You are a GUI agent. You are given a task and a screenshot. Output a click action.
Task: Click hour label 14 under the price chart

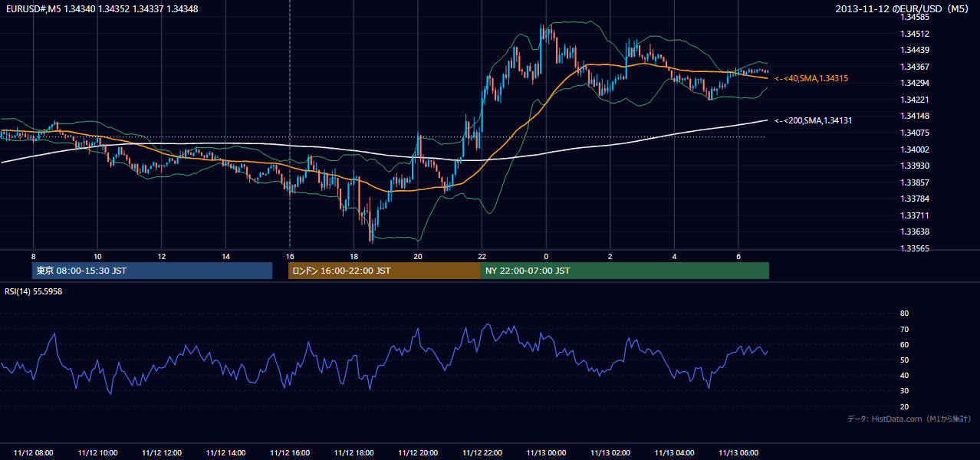[225, 255]
